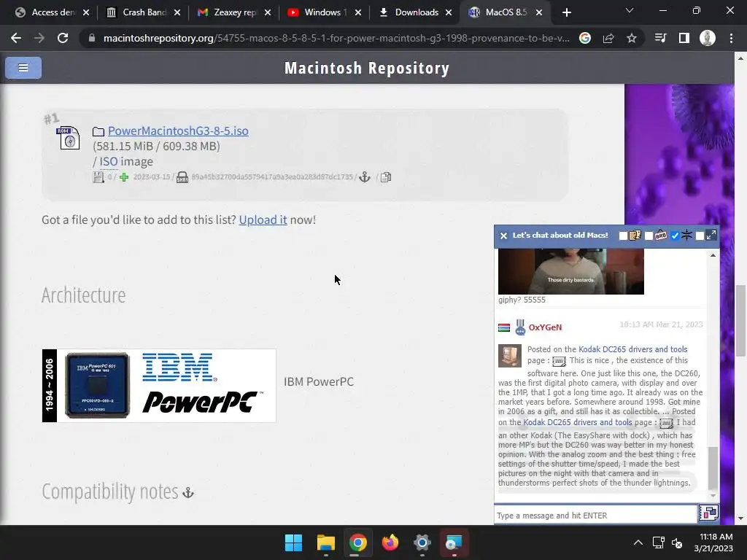Click the floppy disk download count icon
This screenshot has width=747, height=560.
pos(98,177)
